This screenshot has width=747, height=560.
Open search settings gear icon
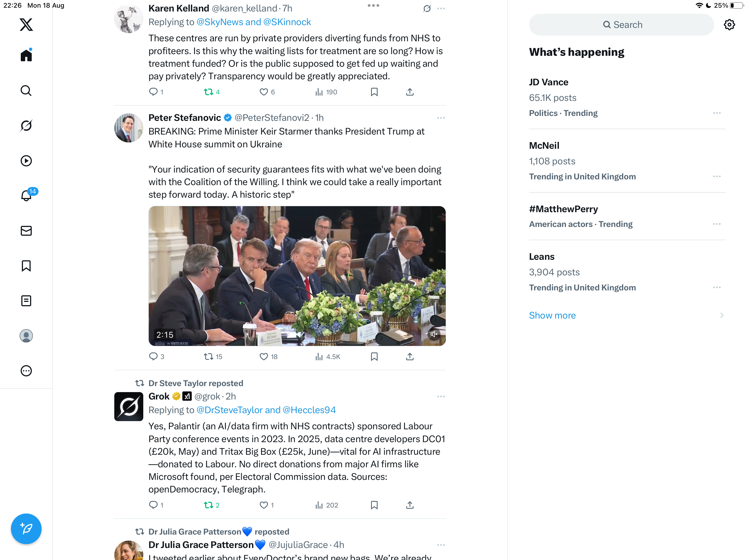click(x=729, y=25)
